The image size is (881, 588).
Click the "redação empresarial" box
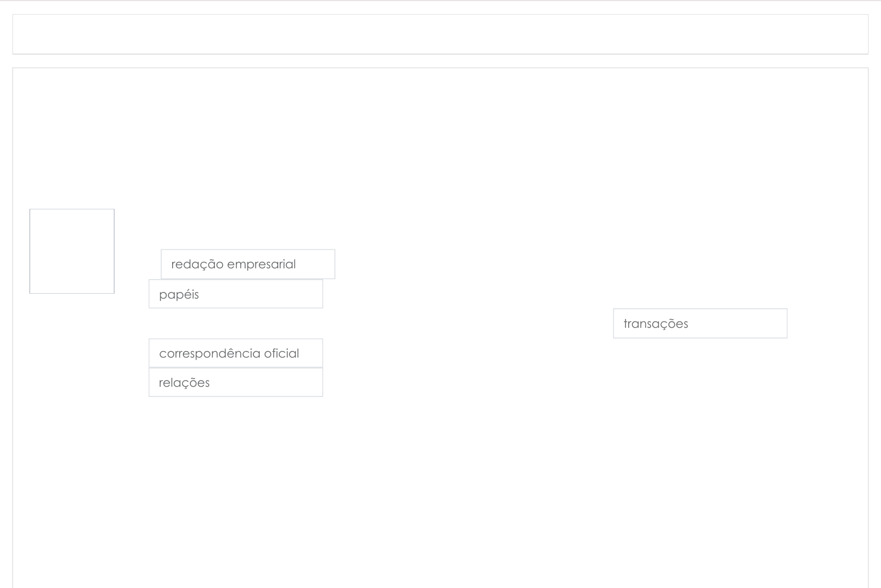point(248,264)
